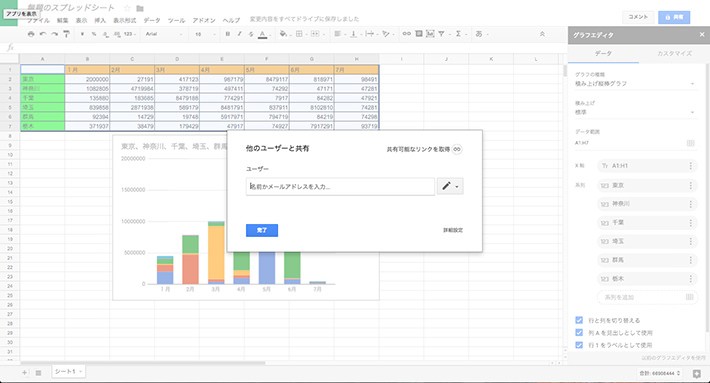
Task: Click the redo arrow icon
Action: pyautogui.click(x=54, y=34)
